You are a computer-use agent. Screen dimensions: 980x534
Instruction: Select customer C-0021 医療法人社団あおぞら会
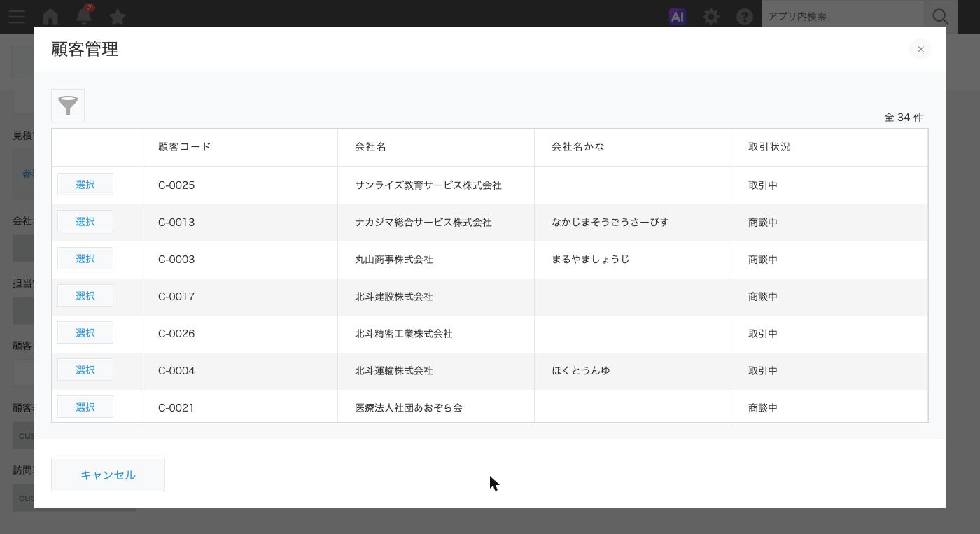[x=85, y=407]
